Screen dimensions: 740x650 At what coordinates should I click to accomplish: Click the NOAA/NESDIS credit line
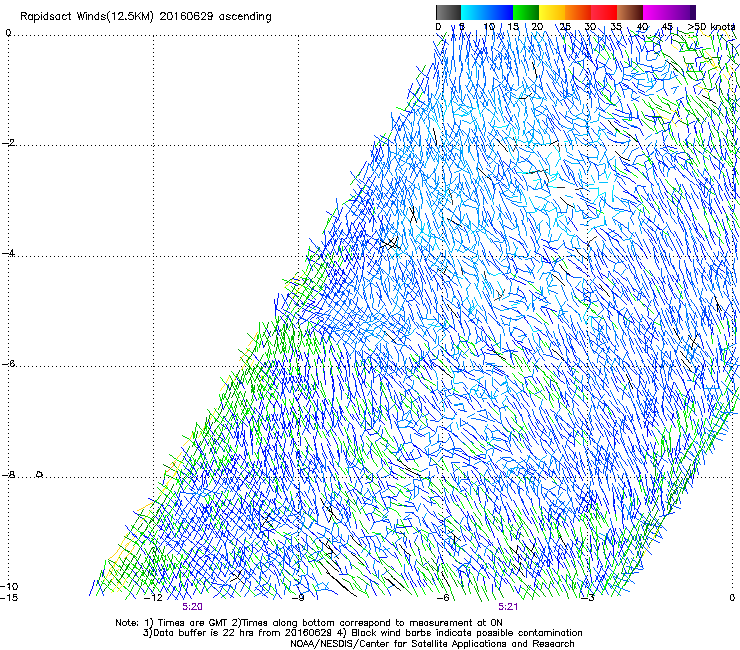click(x=432, y=644)
